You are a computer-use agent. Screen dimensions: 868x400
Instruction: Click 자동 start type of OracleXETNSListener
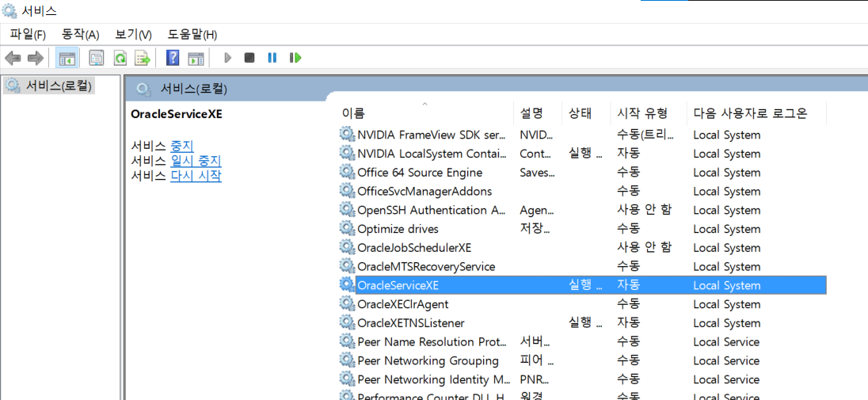pyautogui.click(x=628, y=323)
